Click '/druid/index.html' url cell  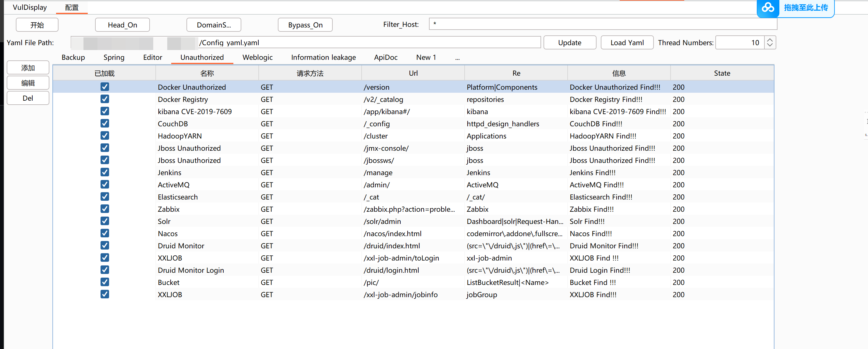(x=413, y=246)
